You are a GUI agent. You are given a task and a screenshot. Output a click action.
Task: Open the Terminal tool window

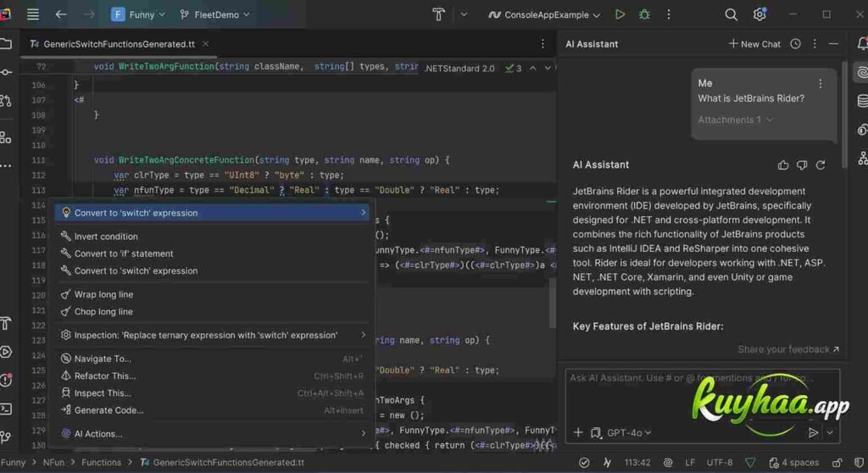pos(6,409)
